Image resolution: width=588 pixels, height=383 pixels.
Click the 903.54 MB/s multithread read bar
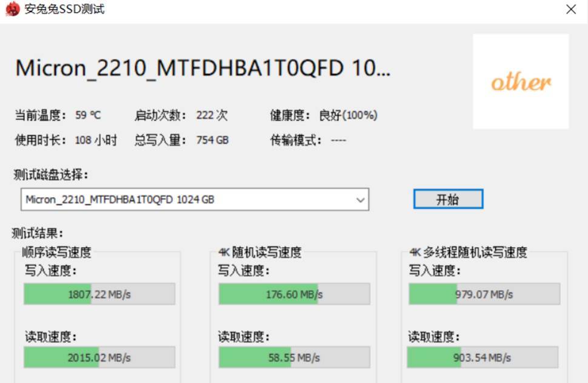(483, 358)
